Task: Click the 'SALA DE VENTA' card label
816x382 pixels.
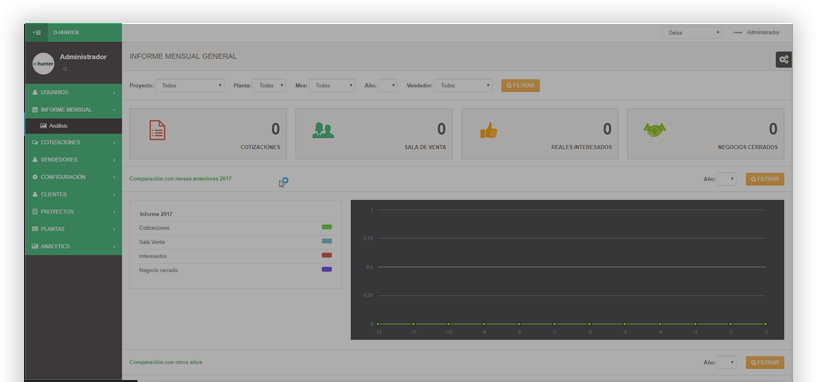Action: point(425,147)
